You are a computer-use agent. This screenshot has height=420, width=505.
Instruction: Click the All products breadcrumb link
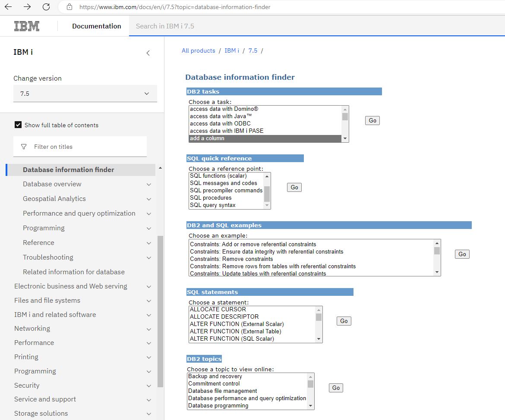point(199,50)
